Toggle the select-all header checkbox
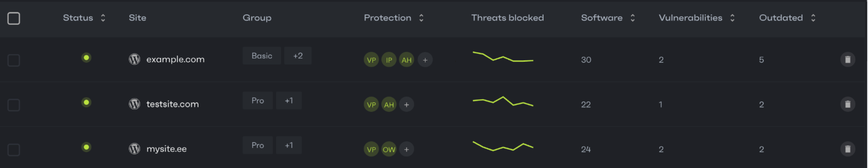This screenshot has width=868, height=168. click(14, 18)
